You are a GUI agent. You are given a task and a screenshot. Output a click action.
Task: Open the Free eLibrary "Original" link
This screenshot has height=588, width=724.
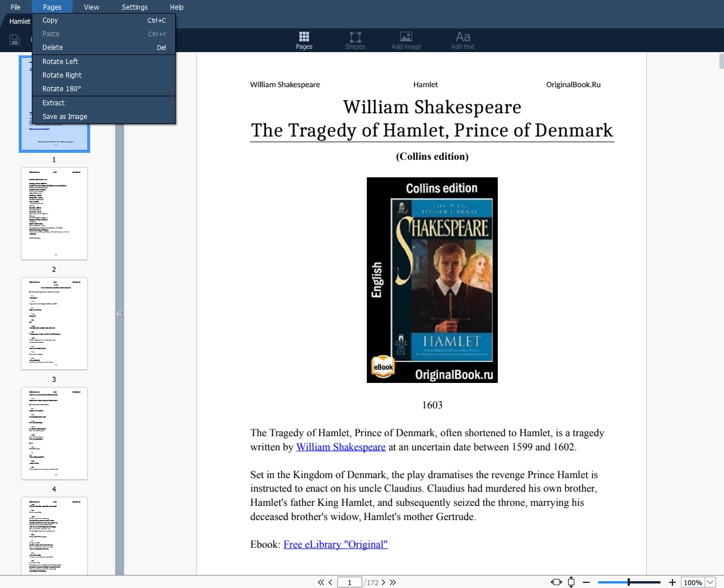(x=336, y=544)
